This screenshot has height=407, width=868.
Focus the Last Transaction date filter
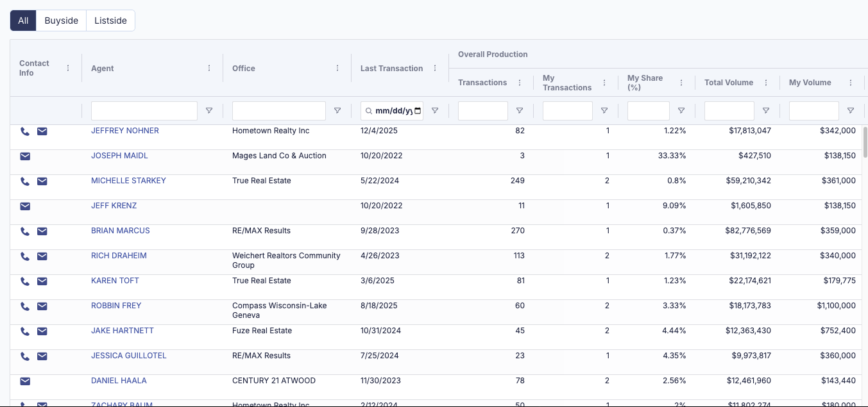point(392,111)
